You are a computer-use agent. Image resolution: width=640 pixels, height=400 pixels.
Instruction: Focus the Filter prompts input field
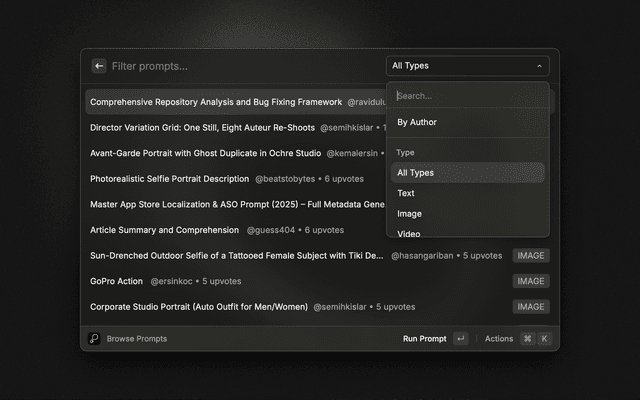[x=240, y=66]
